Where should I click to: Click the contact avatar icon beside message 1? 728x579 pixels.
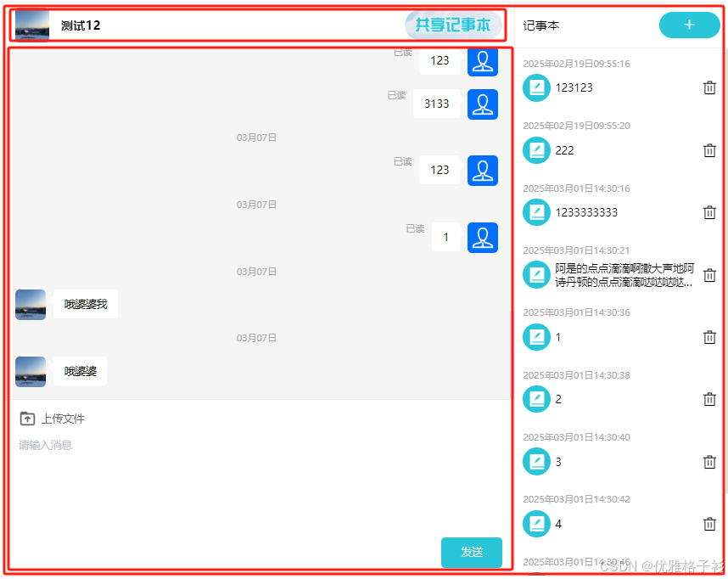point(483,237)
